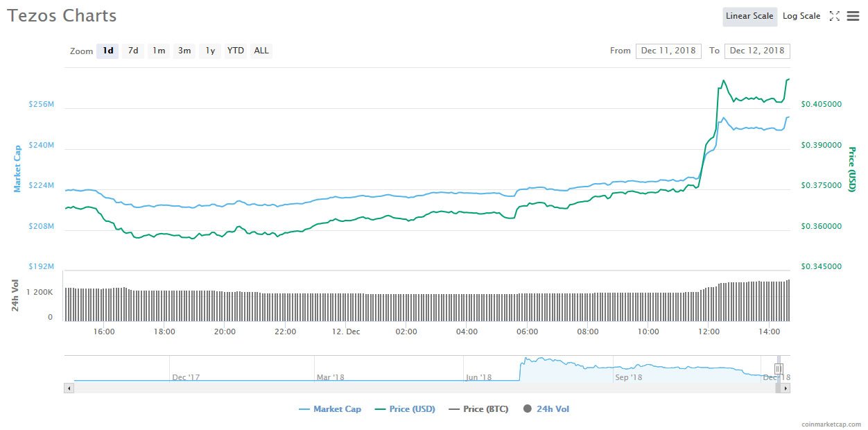Set zoom range to 1y
868x430 pixels.
(210, 51)
